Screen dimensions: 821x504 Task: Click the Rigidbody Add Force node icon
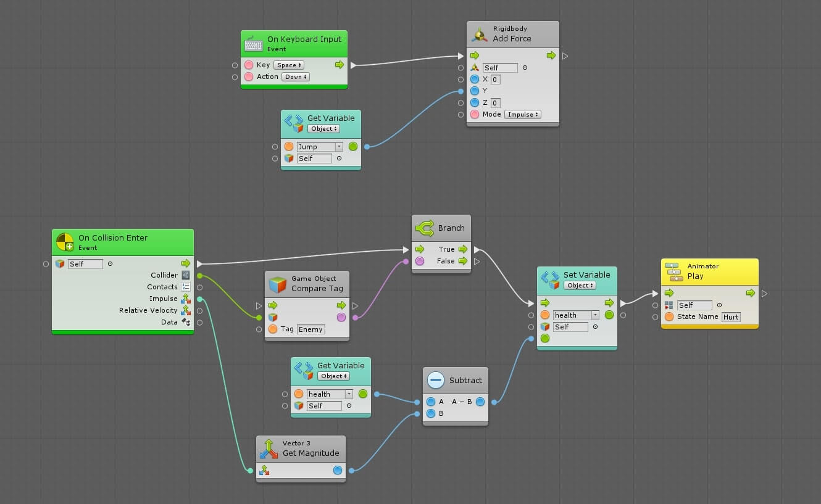click(479, 34)
